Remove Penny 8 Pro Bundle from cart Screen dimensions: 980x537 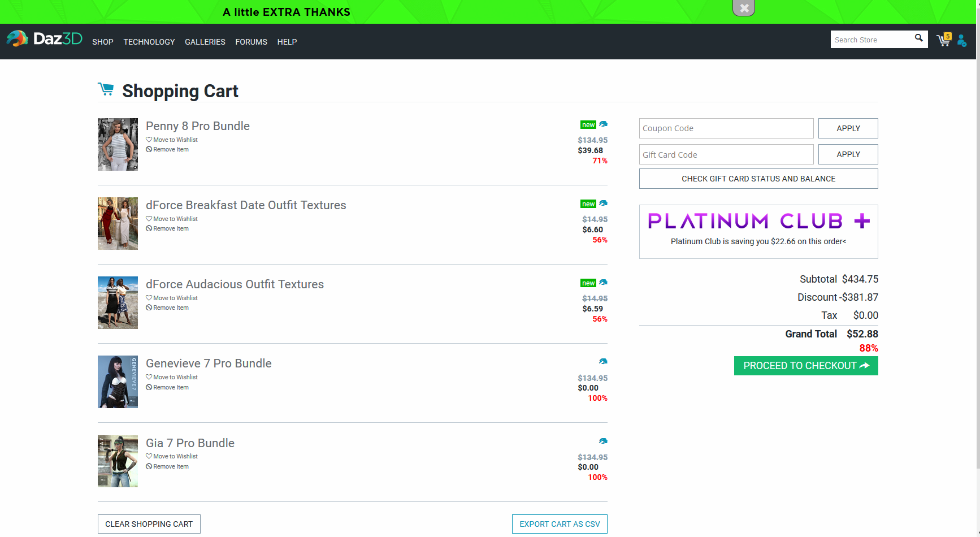coord(167,149)
